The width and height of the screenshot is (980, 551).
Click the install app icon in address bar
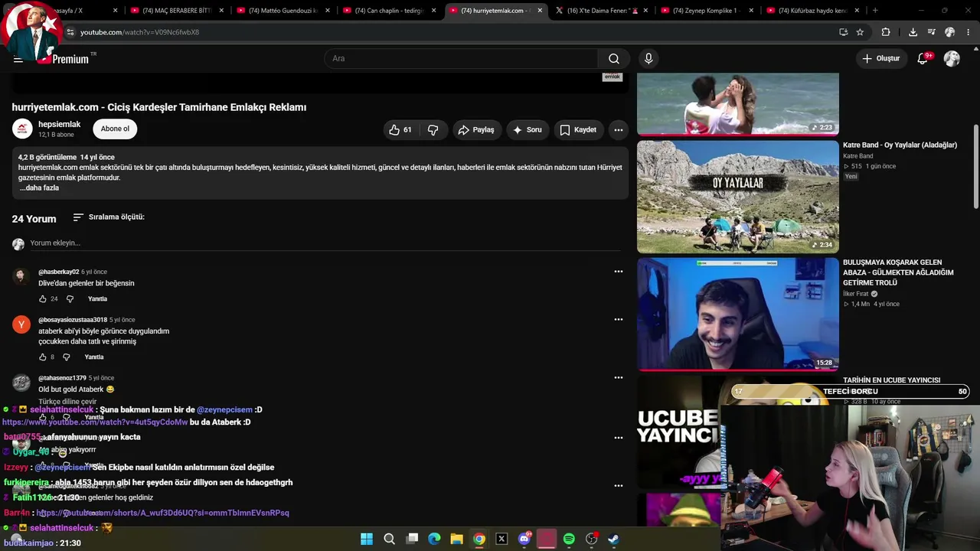click(x=843, y=32)
